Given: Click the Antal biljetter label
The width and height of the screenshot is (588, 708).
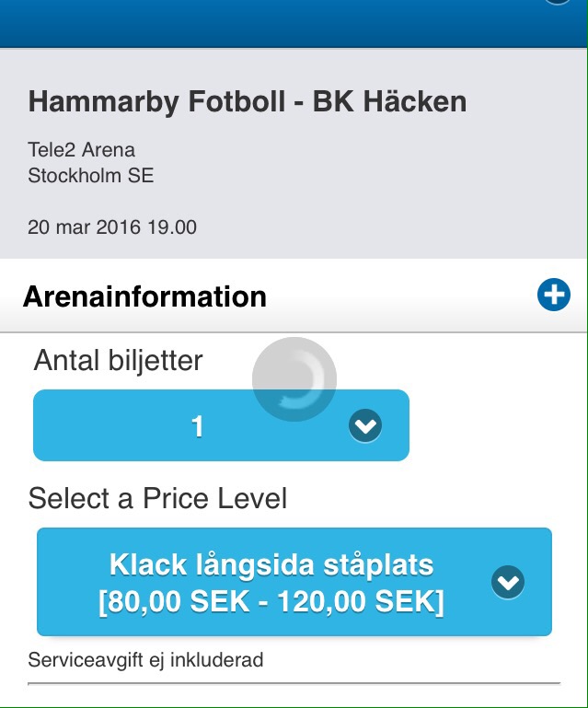Looking at the screenshot, I should [118, 360].
